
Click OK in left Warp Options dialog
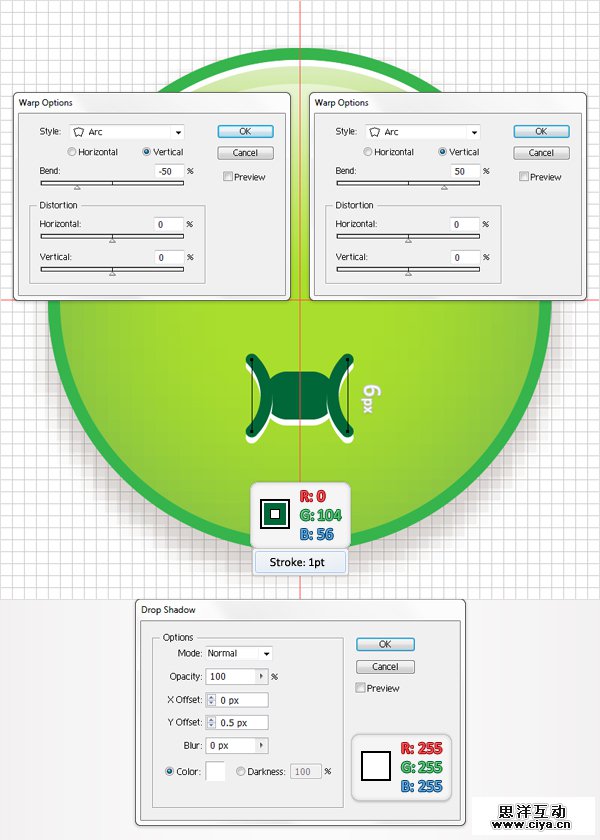(x=245, y=131)
